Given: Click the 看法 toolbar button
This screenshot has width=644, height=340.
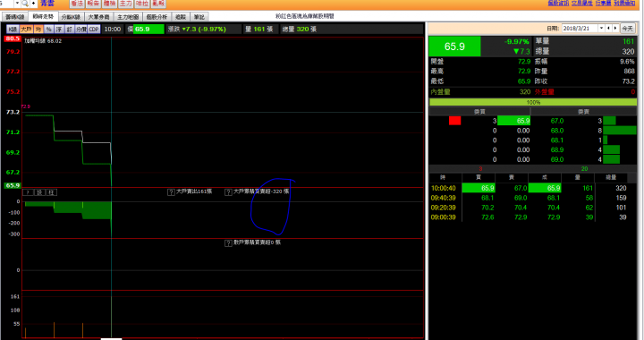Looking at the screenshot, I should tap(77, 4).
